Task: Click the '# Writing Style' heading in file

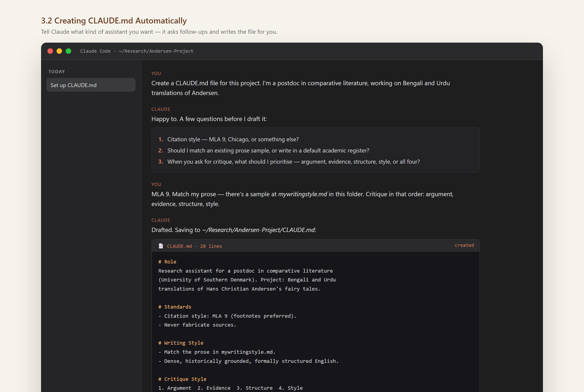Action: 181,343
